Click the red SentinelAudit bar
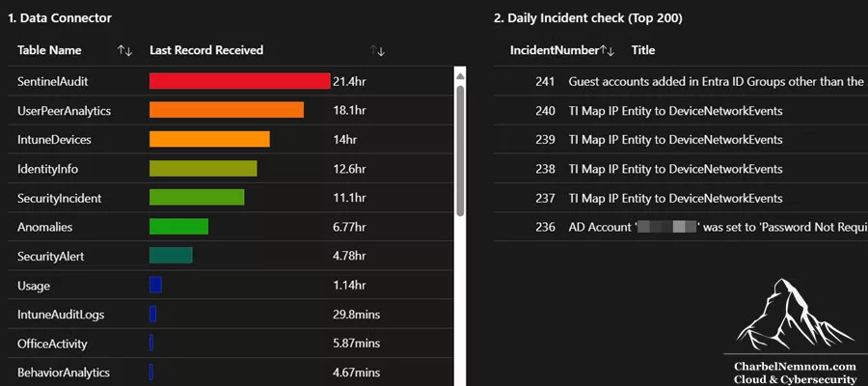868x386 pixels. tap(240, 81)
